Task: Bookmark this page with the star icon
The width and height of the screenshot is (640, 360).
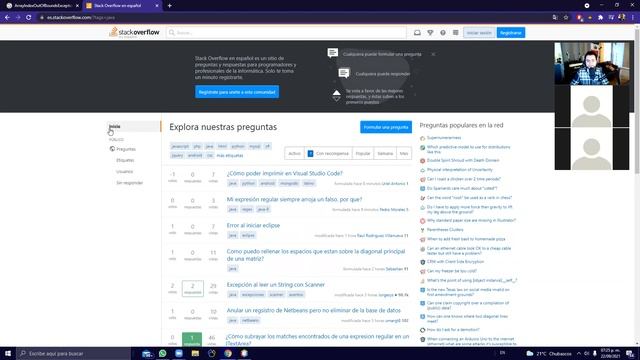Action: point(566,18)
